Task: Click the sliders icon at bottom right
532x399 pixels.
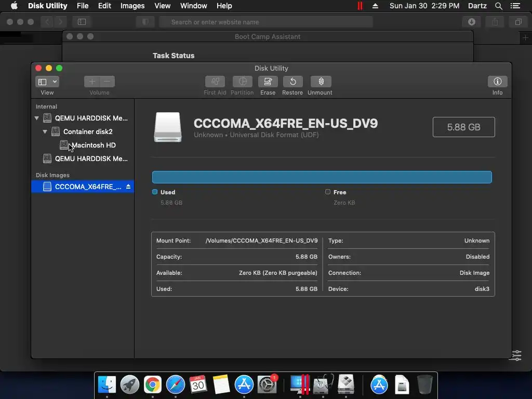Action: (517, 355)
